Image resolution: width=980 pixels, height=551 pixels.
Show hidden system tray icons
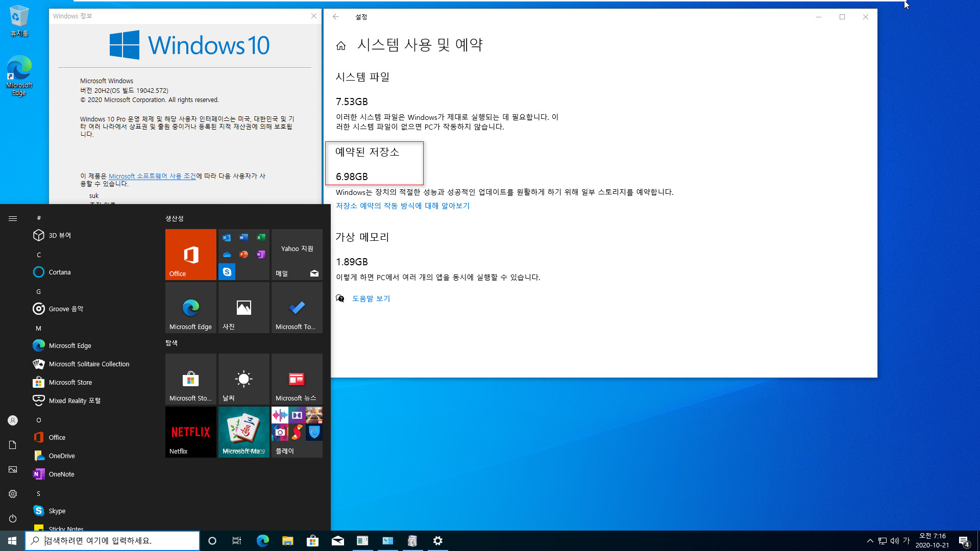pos(870,541)
